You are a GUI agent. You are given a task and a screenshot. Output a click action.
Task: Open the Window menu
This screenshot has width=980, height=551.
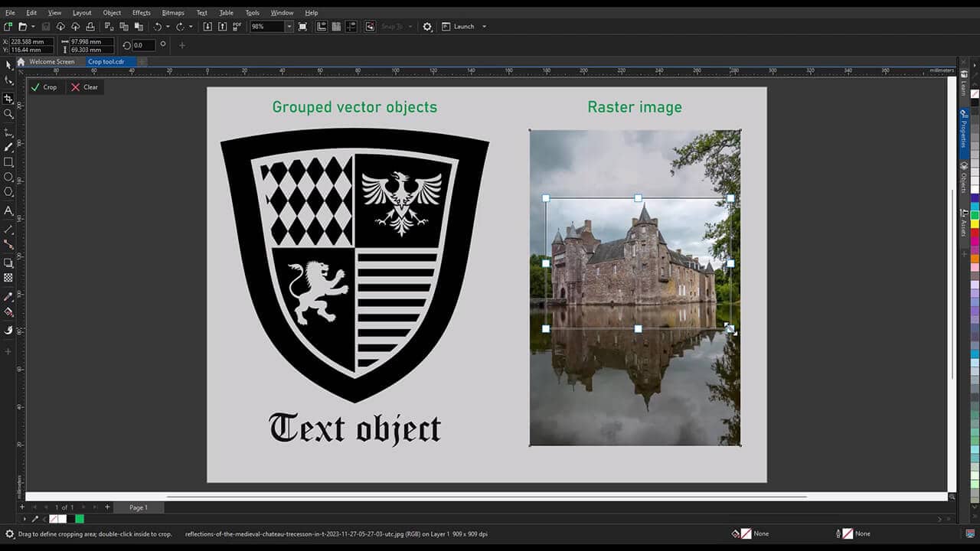(x=282, y=12)
